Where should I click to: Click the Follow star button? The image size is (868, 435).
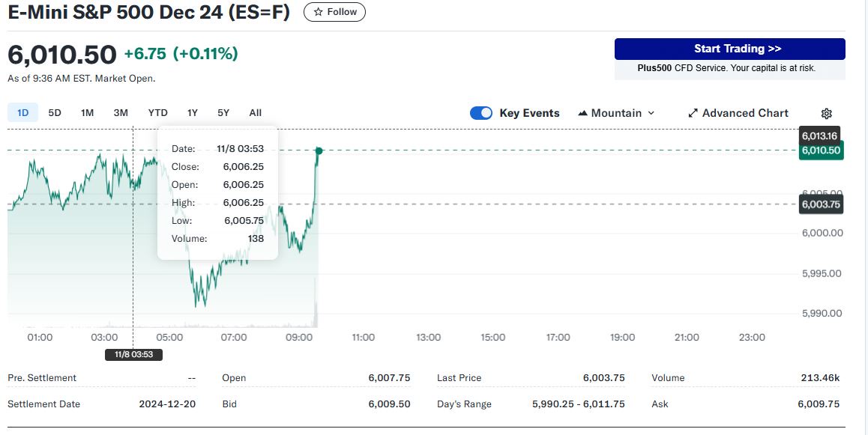click(334, 12)
